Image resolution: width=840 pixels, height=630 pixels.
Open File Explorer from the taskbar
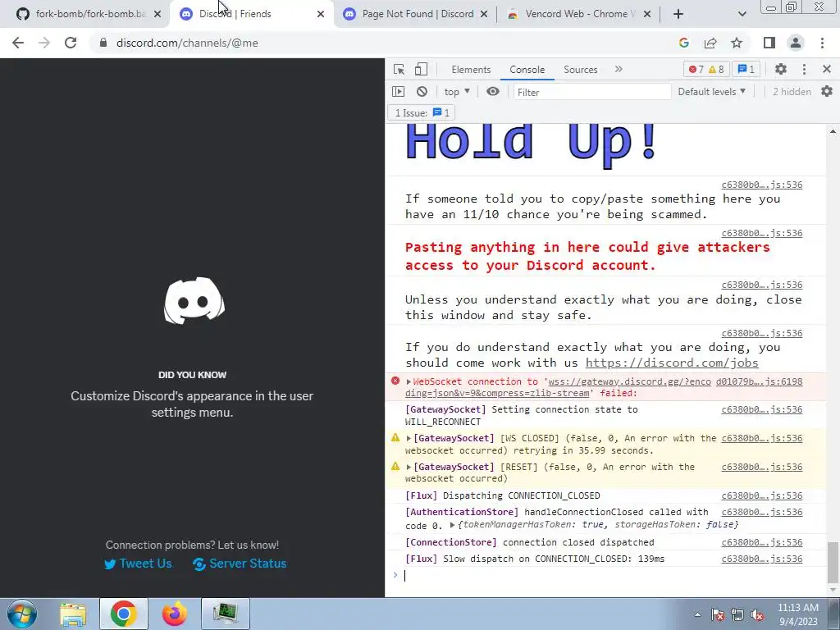click(x=73, y=614)
